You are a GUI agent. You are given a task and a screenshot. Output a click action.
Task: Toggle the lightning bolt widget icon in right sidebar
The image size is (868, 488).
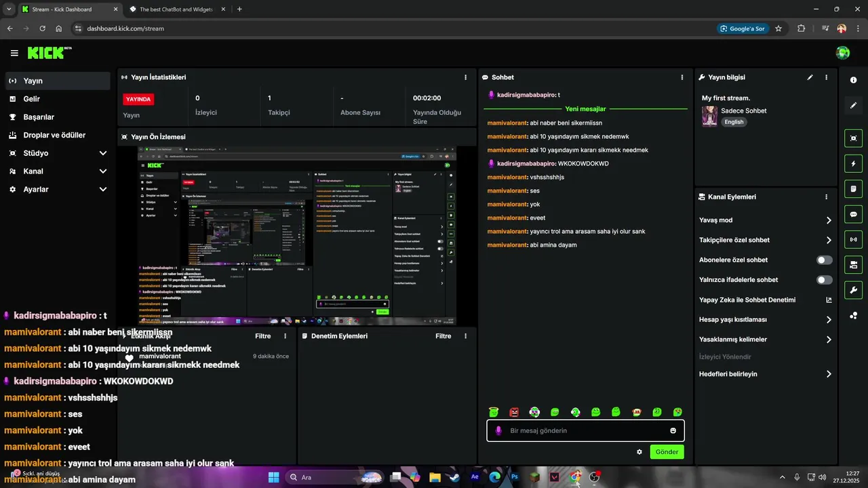pyautogui.click(x=853, y=163)
